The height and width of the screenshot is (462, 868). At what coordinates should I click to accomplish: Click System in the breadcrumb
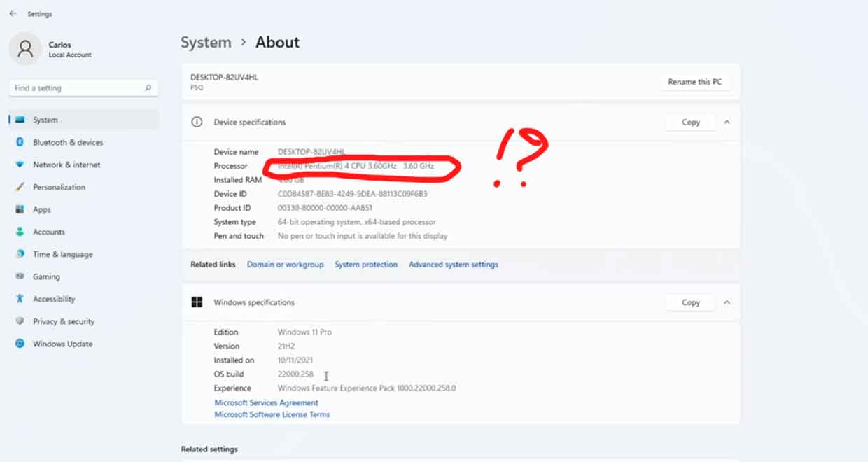coord(206,42)
